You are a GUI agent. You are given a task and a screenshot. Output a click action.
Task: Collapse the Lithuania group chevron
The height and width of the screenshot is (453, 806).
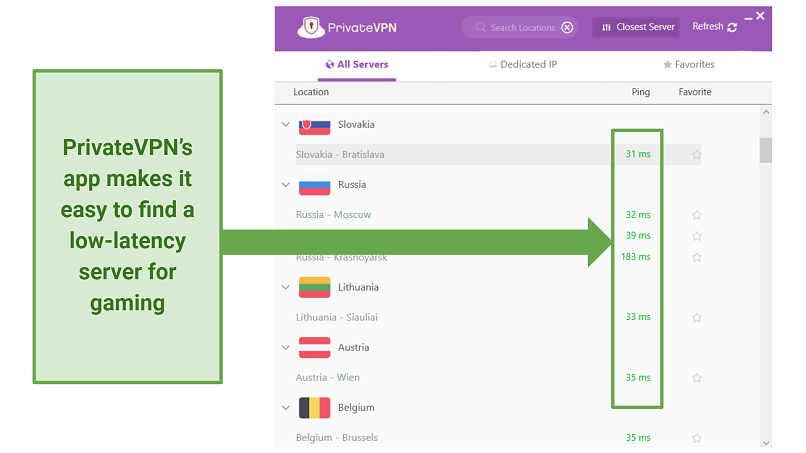point(286,287)
